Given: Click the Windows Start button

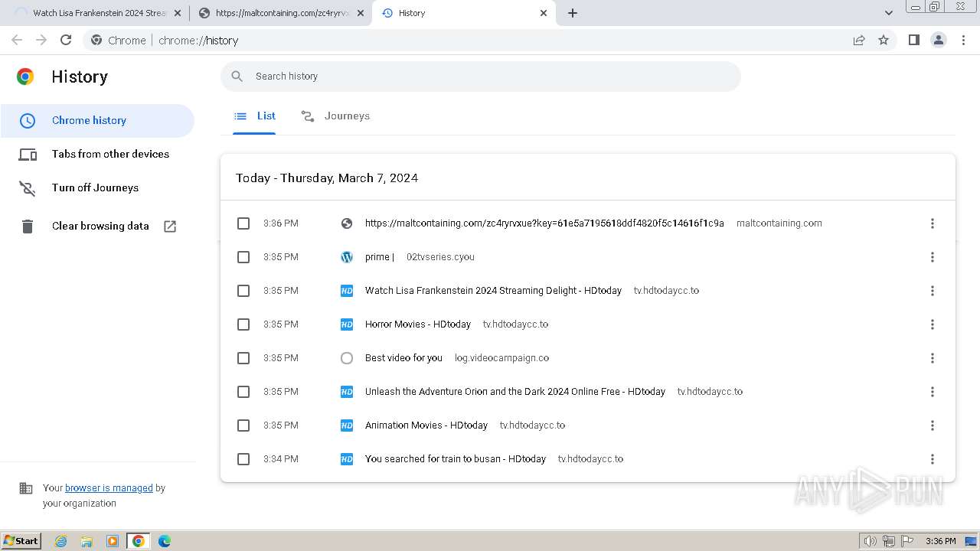Looking at the screenshot, I should pyautogui.click(x=21, y=541).
